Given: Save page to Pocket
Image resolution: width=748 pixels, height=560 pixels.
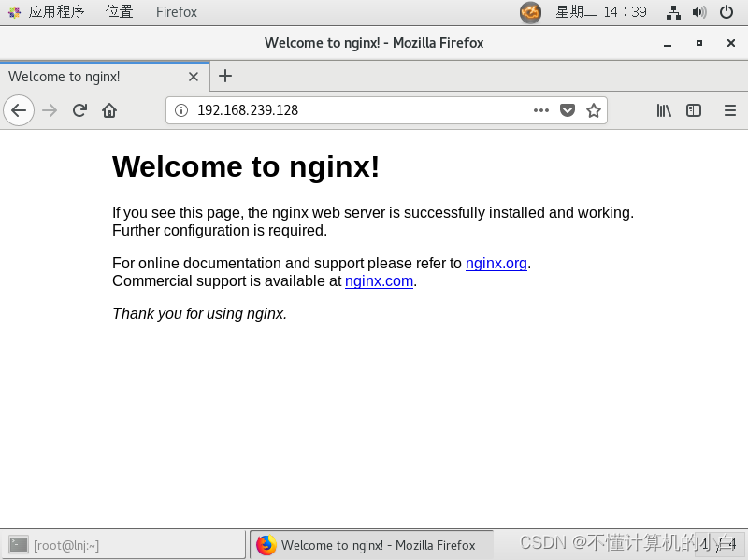Looking at the screenshot, I should click(568, 110).
